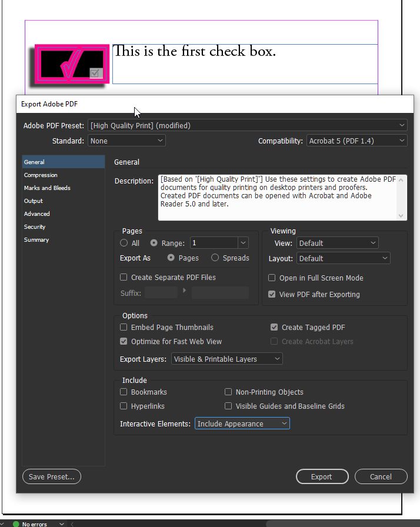The height and width of the screenshot is (527, 420).
Task: Click the Export button
Action: pos(322,476)
